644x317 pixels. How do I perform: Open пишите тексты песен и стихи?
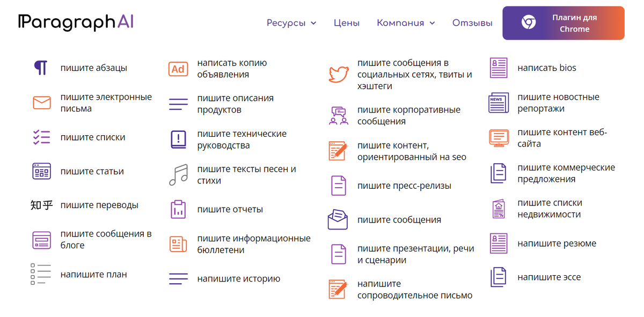click(x=246, y=175)
